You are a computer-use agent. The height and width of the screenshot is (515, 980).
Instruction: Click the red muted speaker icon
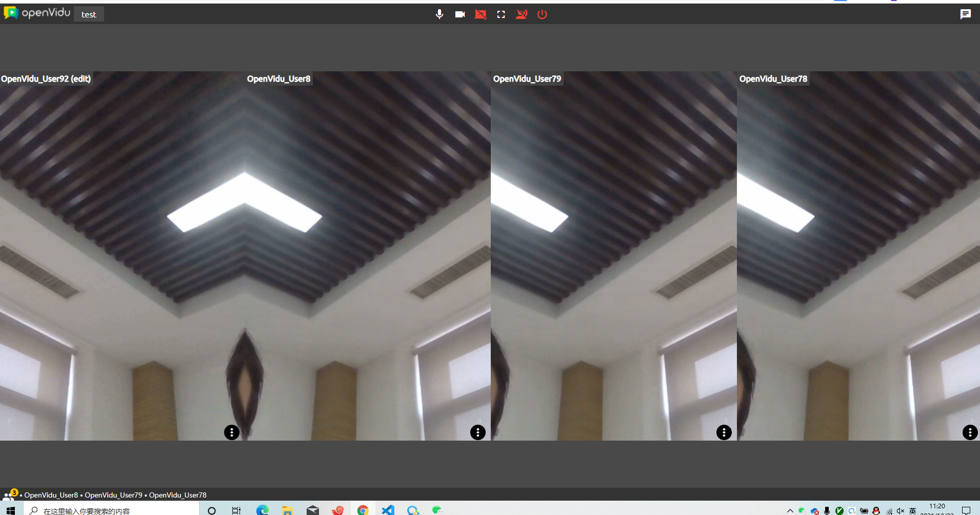tap(522, 14)
